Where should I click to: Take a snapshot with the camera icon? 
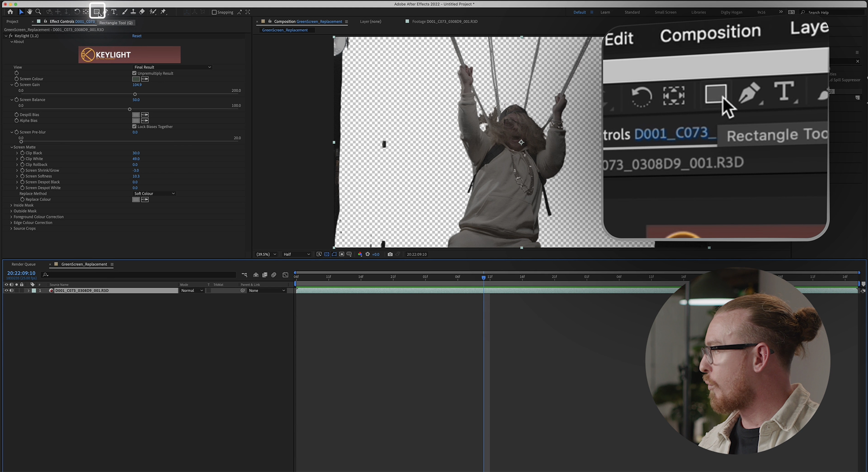coord(390,254)
